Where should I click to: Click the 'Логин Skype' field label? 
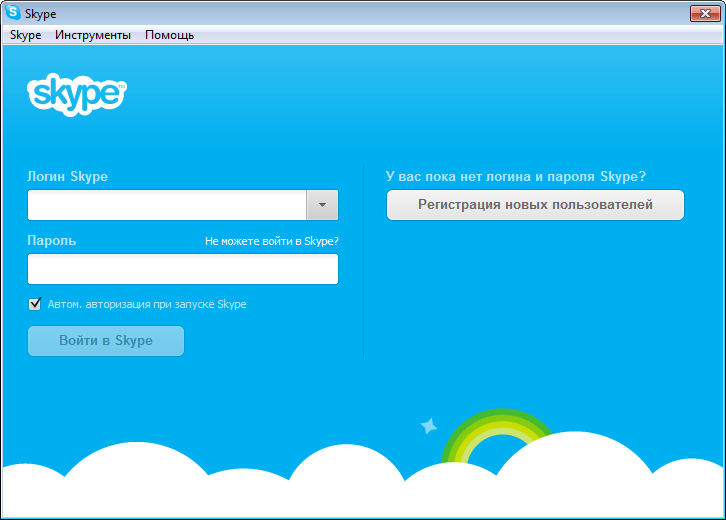[68, 177]
